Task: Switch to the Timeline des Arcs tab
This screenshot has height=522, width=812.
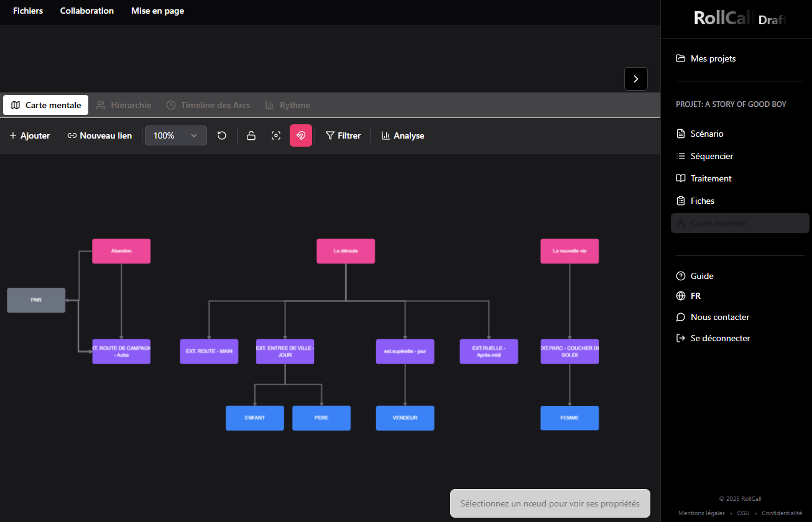Action: [208, 105]
